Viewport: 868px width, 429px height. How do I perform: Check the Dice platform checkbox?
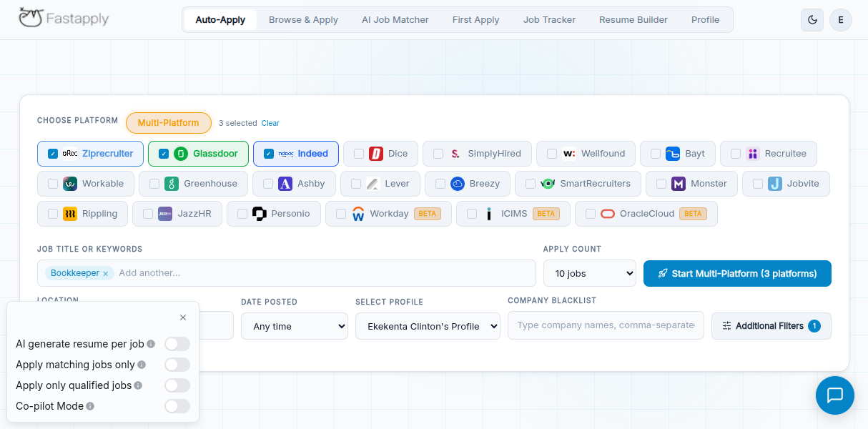(359, 153)
